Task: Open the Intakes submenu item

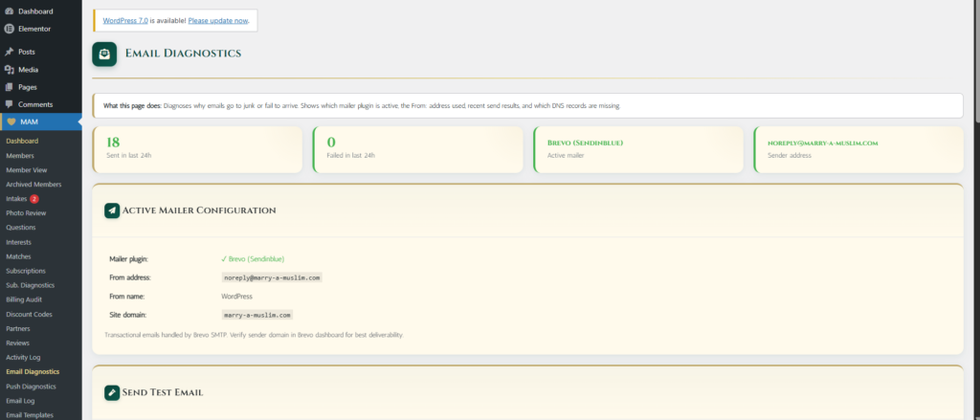Action: click(16, 199)
